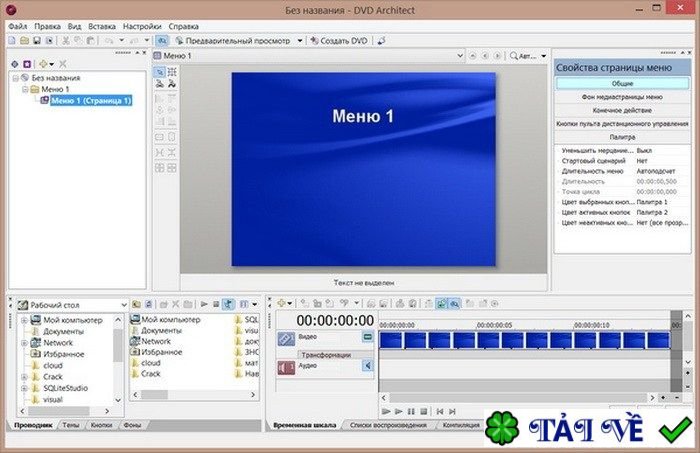Click the zoom magnifier icon above preview

(514, 56)
